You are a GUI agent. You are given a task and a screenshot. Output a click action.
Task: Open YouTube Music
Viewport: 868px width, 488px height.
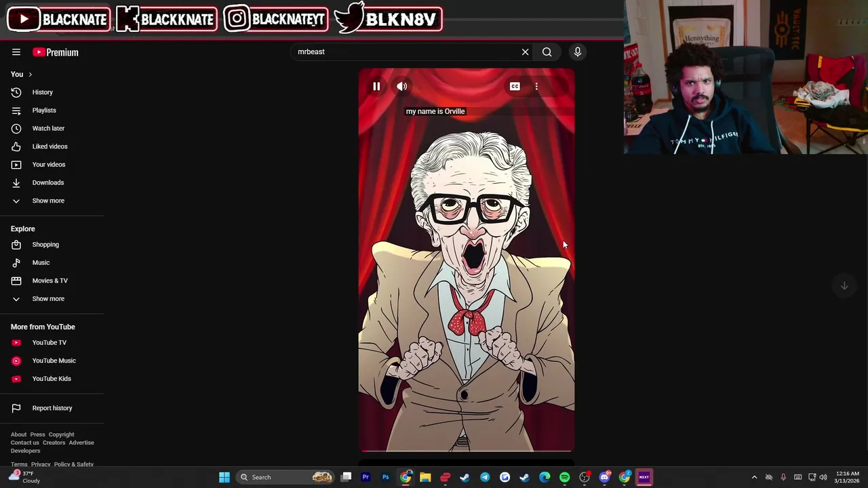(52, 361)
